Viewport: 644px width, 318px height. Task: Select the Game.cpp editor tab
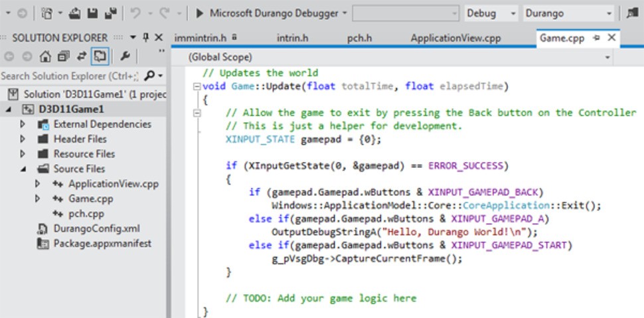562,38
